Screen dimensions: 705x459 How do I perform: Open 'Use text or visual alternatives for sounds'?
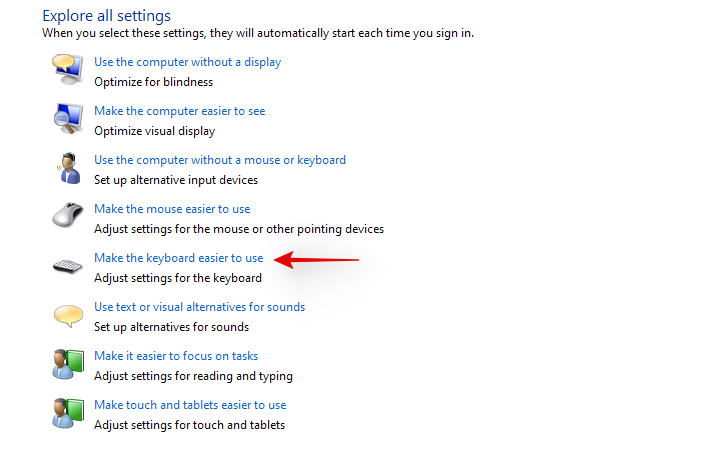(x=199, y=307)
